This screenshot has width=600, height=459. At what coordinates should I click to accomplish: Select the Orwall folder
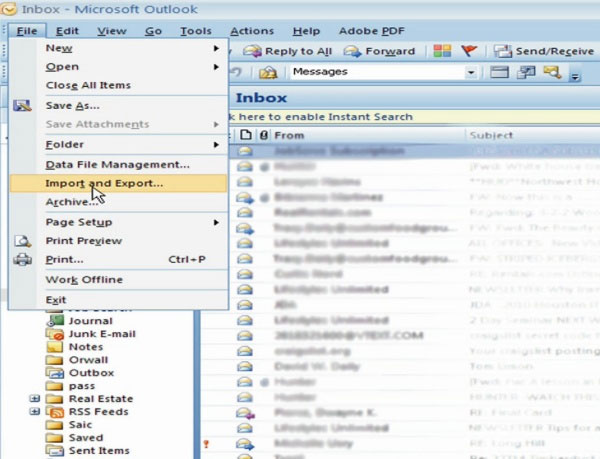pos(88,360)
